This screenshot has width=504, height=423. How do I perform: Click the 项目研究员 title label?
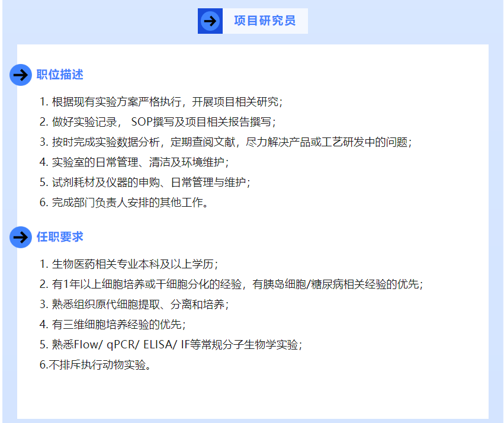[265, 21]
